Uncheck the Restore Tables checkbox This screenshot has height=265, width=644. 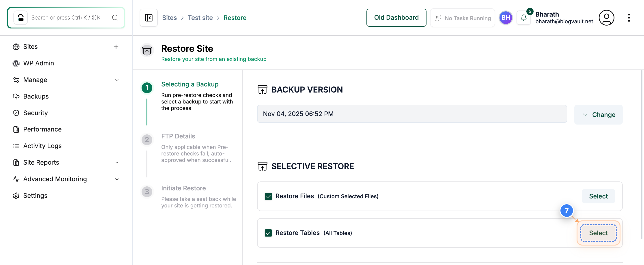point(268,233)
